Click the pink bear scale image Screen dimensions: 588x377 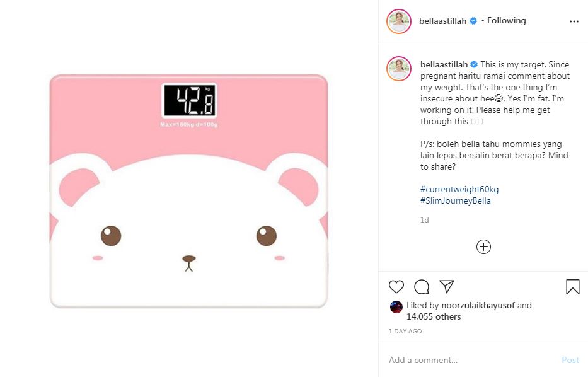pos(189,191)
